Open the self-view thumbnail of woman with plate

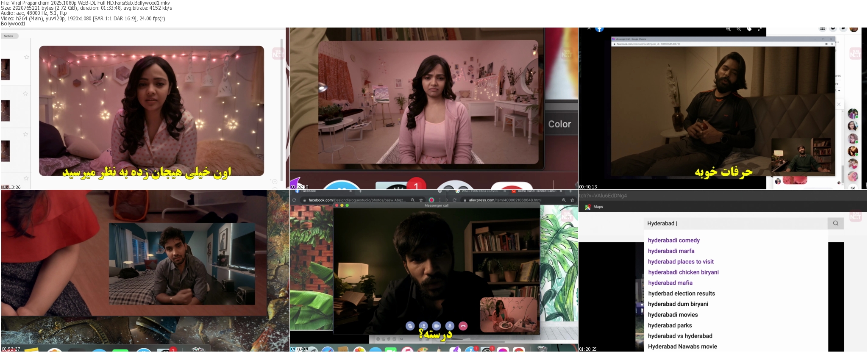[509, 314]
